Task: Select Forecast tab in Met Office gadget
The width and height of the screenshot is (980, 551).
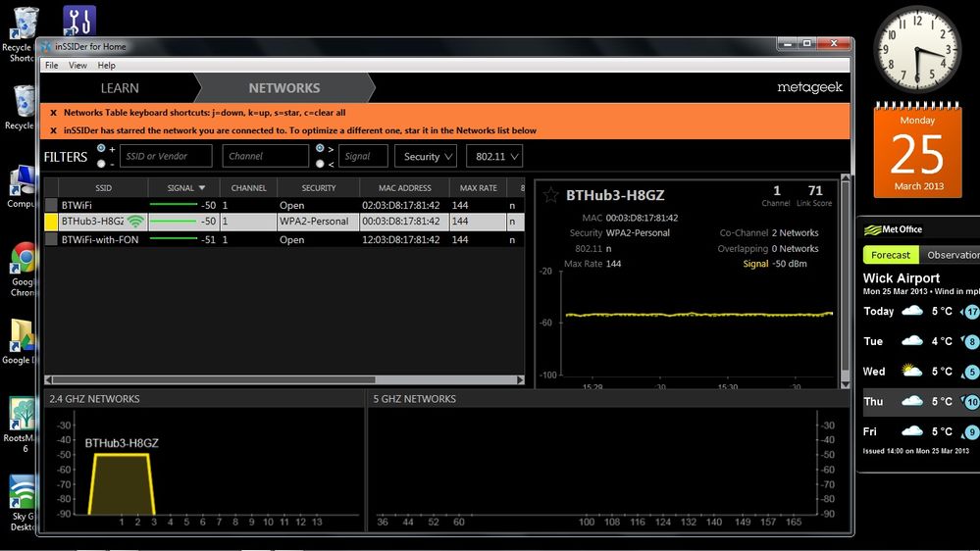Action: click(891, 255)
